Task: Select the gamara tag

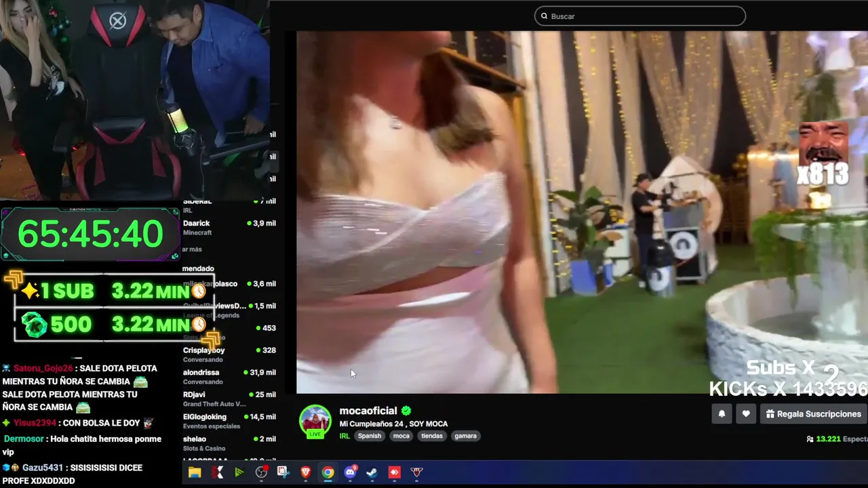Action: [465, 436]
